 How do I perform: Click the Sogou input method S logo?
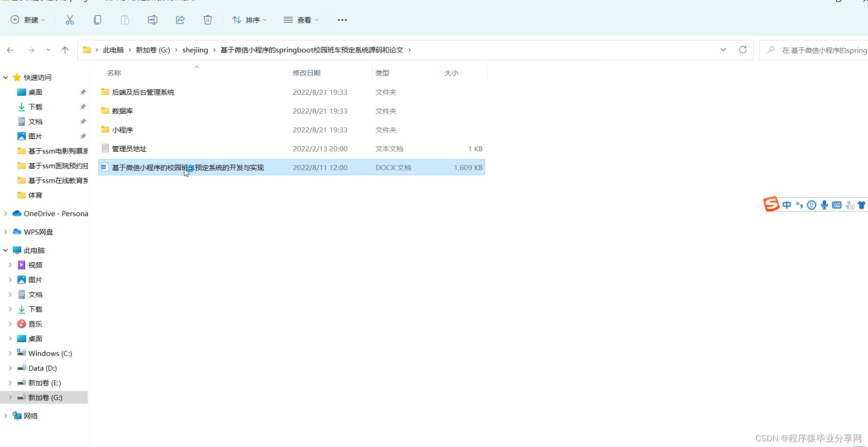pos(771,204)
